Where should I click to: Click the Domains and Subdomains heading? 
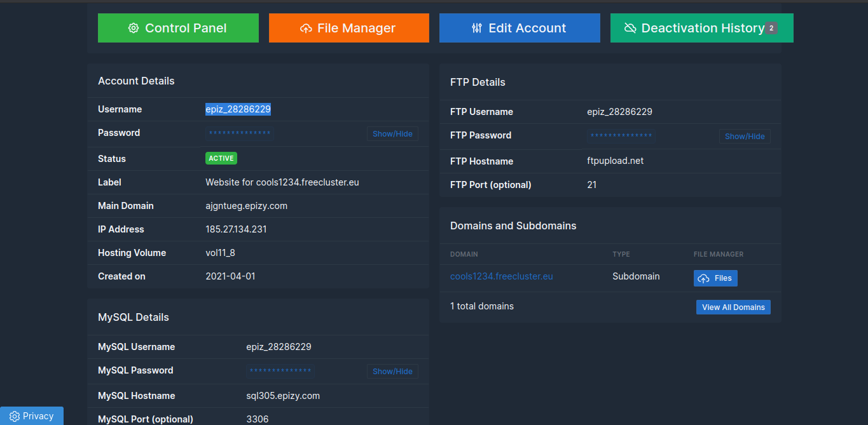pos(513,226)
